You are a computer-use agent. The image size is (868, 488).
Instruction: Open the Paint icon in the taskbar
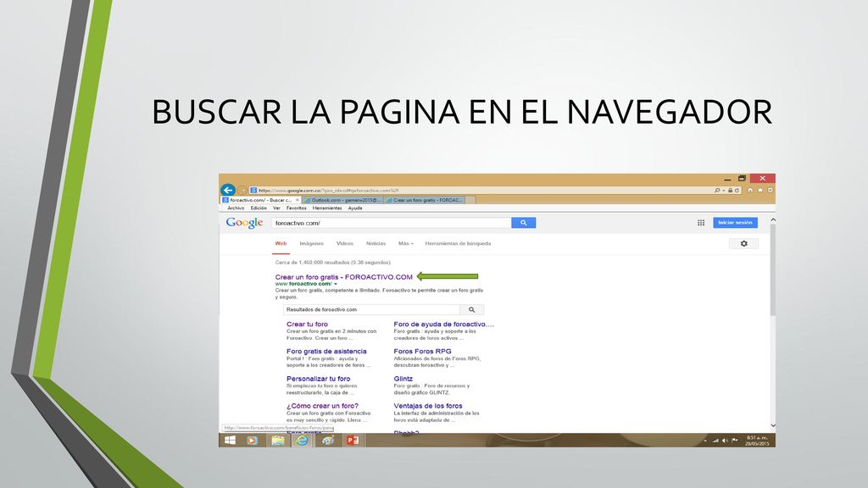(x=328, y=441)
